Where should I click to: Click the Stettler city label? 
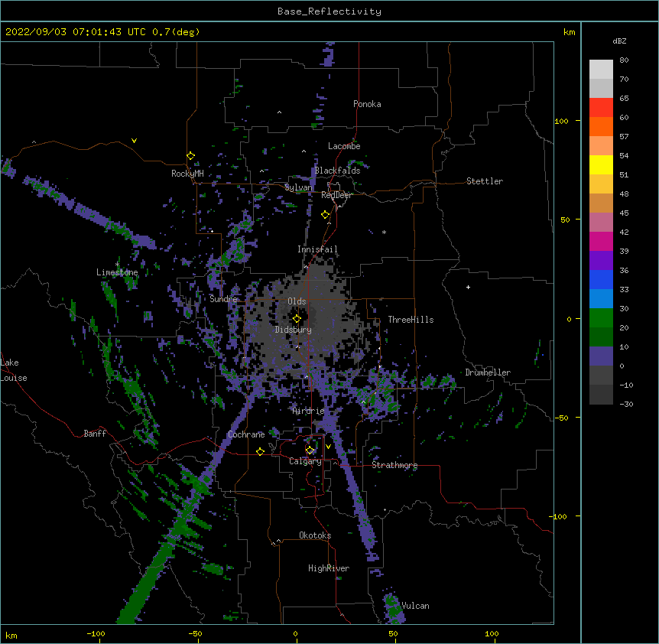485,181
